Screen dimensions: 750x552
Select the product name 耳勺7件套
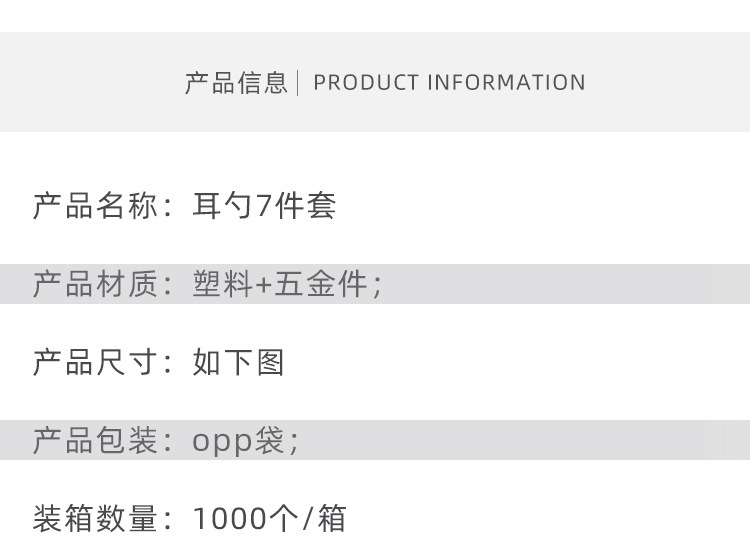[264, 207]
